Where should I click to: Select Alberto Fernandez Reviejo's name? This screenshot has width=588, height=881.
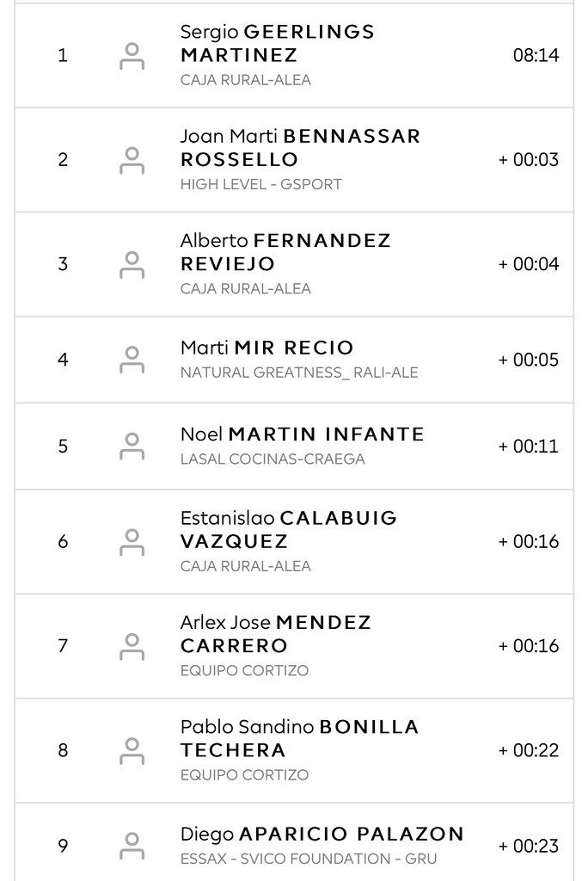(285, 252)
